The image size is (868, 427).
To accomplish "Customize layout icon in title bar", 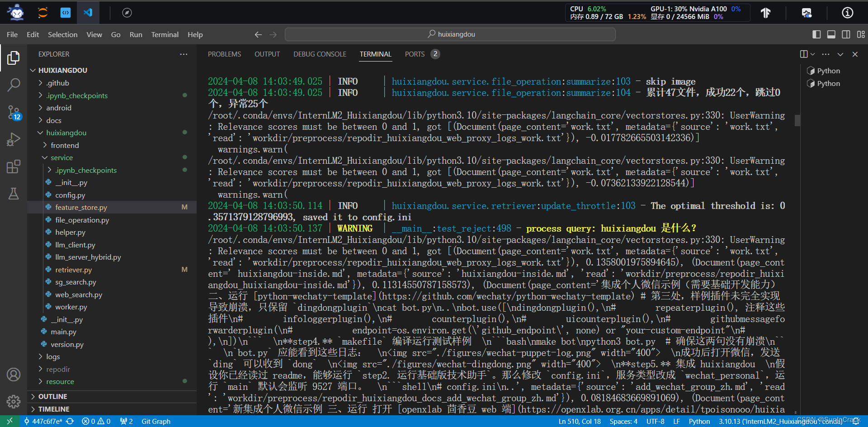I will pyautogui.click(x=861, y=34).
